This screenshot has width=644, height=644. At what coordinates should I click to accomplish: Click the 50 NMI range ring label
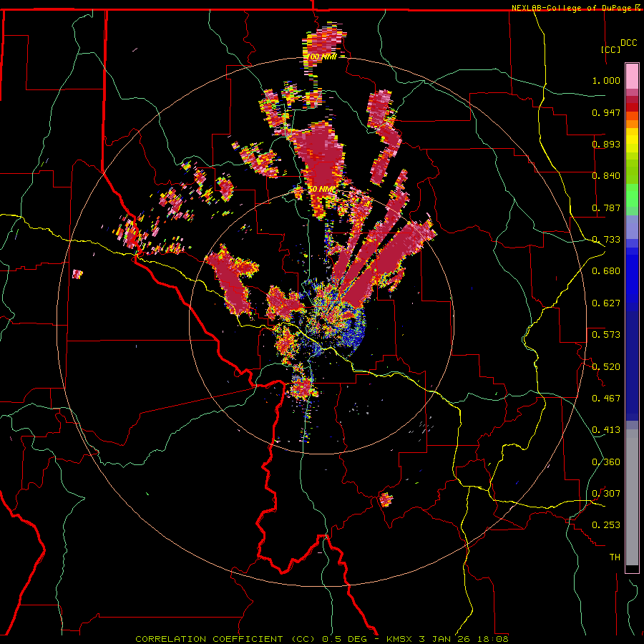[x=321, y=189]
